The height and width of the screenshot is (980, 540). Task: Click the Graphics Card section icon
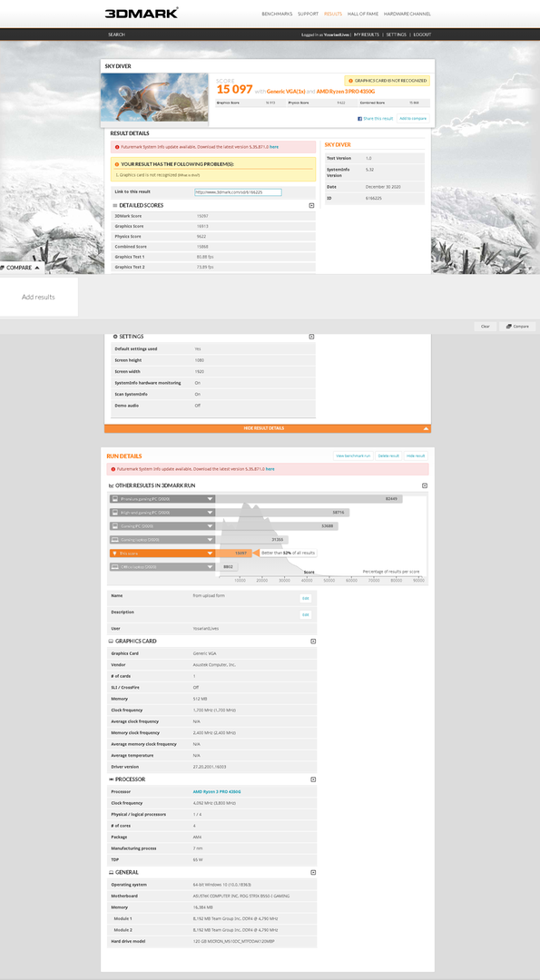point(111,642)
